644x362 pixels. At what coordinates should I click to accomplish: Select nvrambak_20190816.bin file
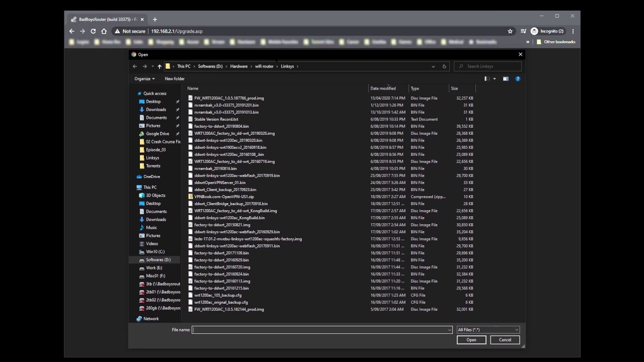(215, 168)
